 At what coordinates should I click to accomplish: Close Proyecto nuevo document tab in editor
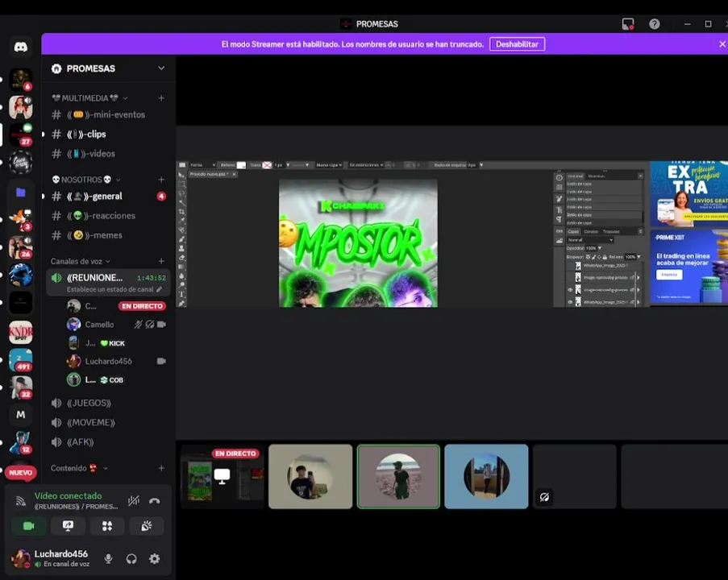coord(234,174)
